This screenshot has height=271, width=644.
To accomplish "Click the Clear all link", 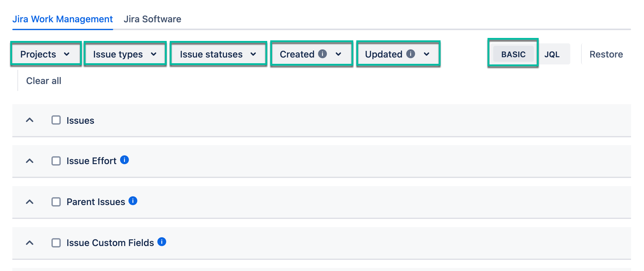I will tap(44, 81).
